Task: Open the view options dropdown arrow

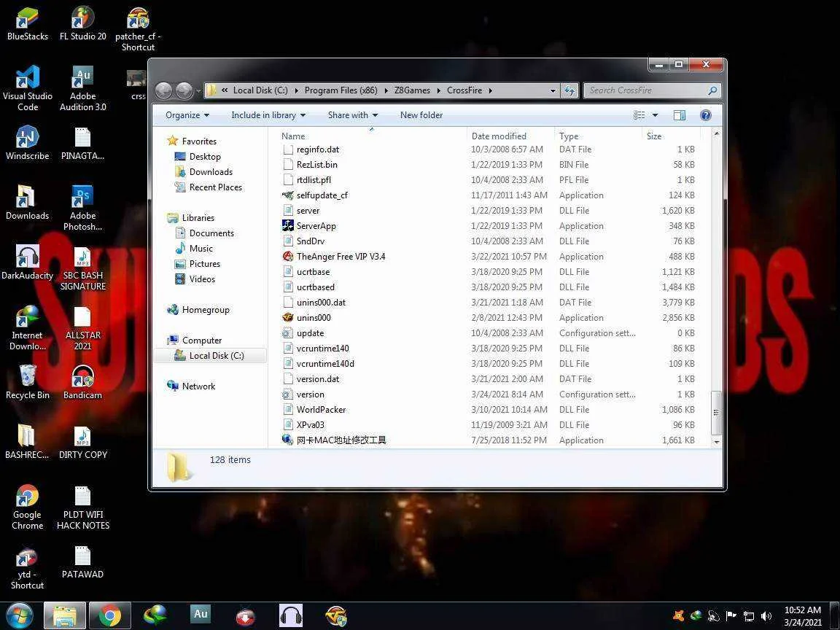Action: (655, 115)
